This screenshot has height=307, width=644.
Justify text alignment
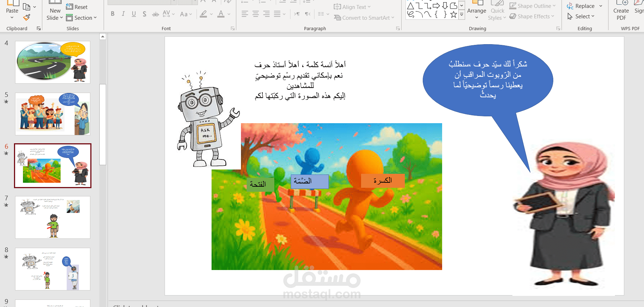click(277, 14)
